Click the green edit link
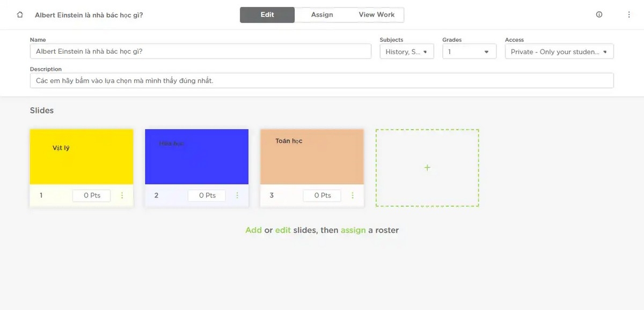This screenshot has height=310, width=644. point(283,230)
